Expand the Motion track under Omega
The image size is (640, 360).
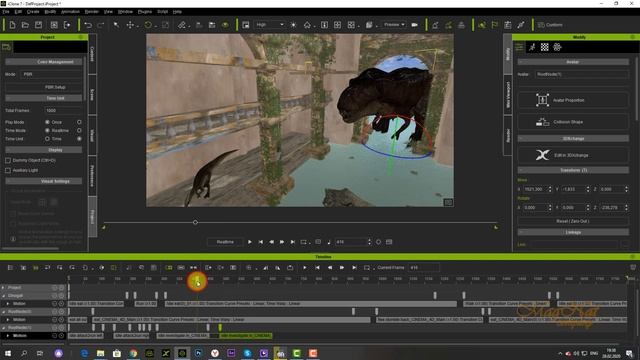[x=8, y=304]
